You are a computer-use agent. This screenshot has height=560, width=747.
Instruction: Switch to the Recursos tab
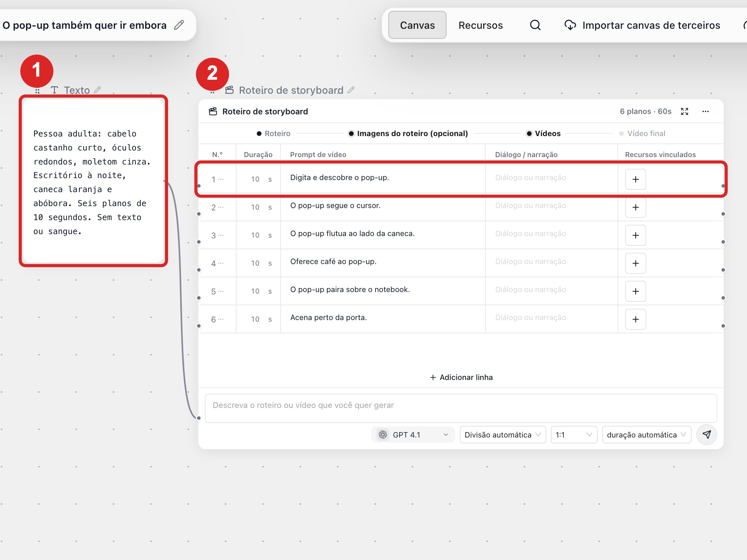(x=480, y=25)
